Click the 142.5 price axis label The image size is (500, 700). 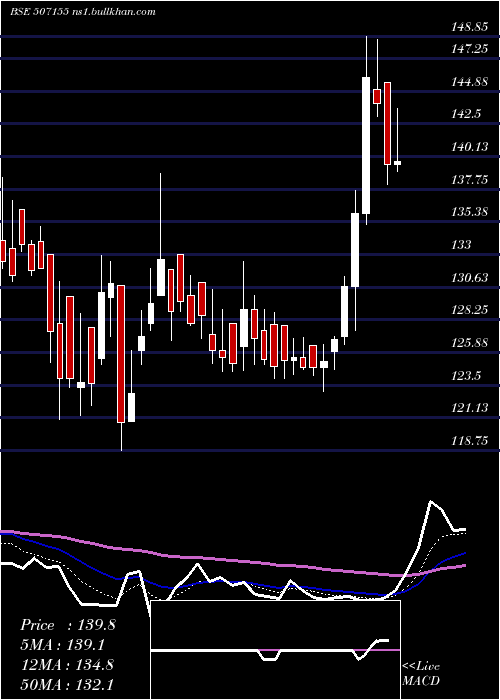tap(466, 114)
